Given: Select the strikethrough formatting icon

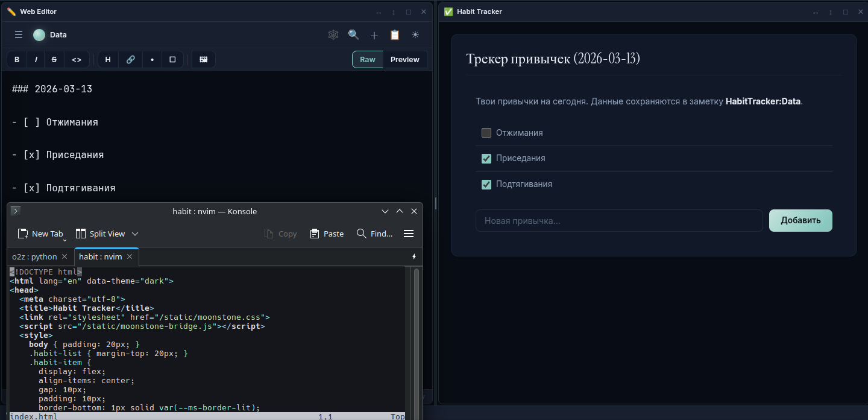Looking at the screenshot, I should point(54,59).
